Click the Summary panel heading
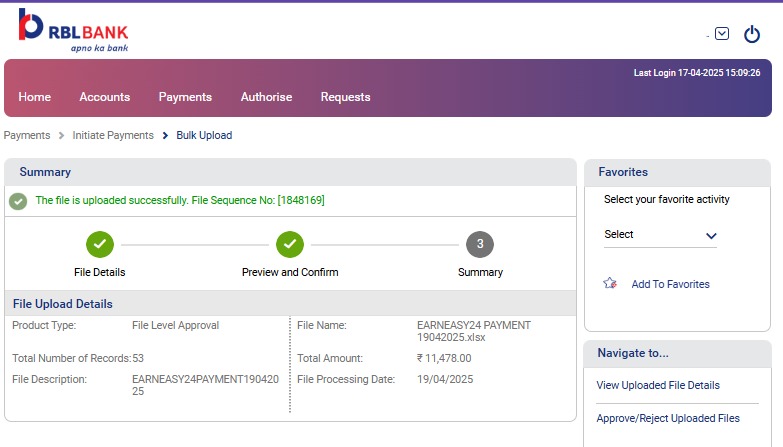 (45, 172)
